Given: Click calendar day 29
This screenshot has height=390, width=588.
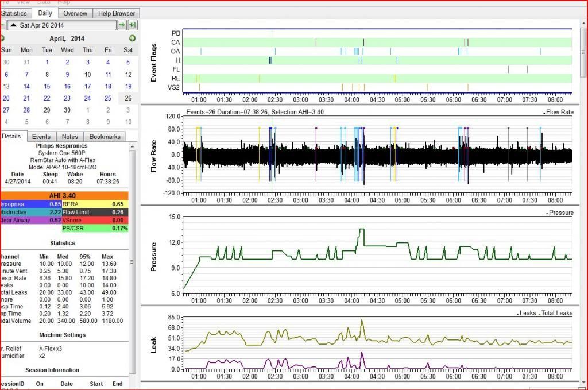Looking at the screenshot, I should click(47, 110).
